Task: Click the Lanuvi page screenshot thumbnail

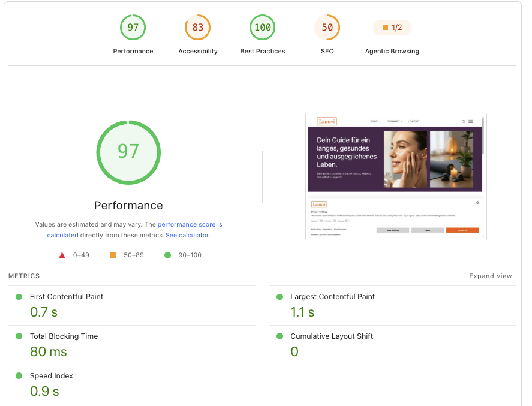Action: pyautogui.click(x=396, y=177)
